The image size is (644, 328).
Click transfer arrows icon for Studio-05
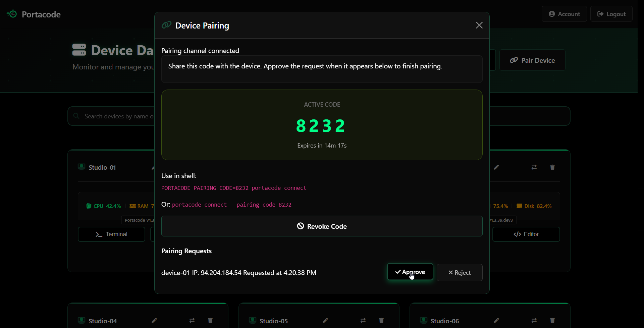(x=363, y=321)
